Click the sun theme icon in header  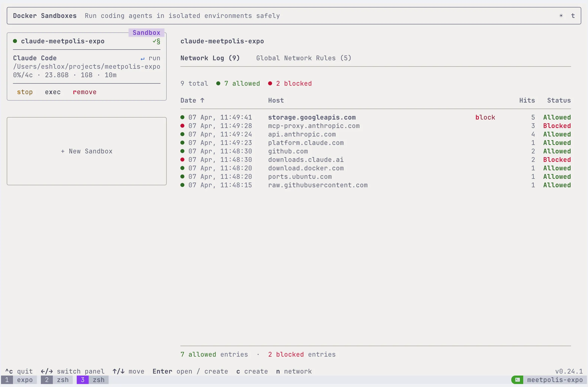point(561,16)
